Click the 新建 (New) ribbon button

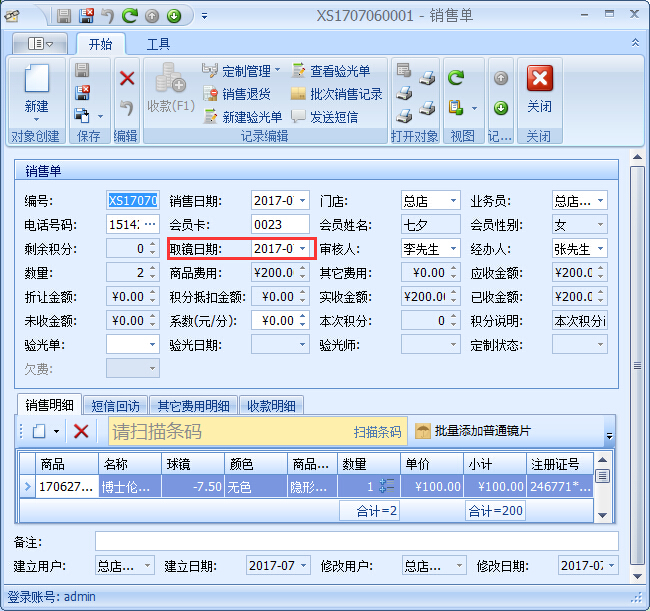tap(36, 89)
